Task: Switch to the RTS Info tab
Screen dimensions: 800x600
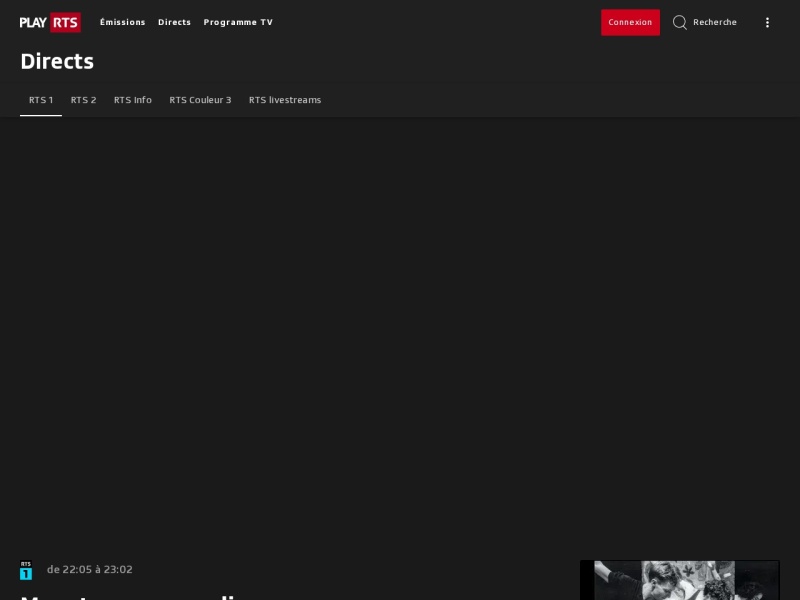Action: click(133, 100)
